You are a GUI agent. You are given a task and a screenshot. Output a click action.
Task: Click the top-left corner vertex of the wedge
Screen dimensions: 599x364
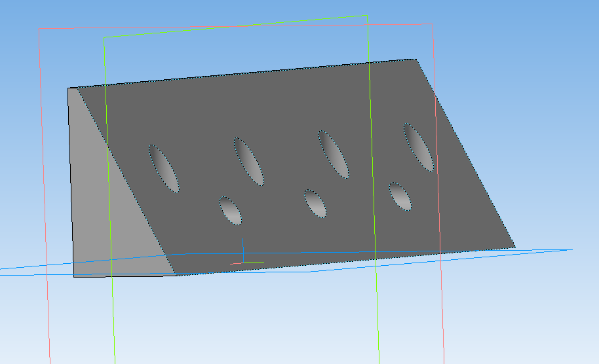click(x=69, y=88)
